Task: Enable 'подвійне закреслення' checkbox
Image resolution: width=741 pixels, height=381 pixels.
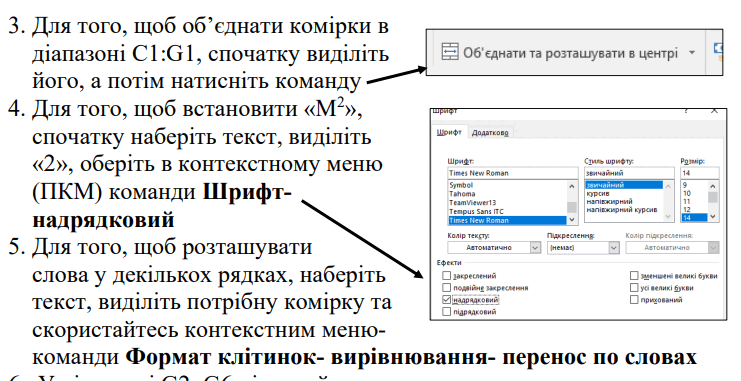Action: (x=447, y=287)
